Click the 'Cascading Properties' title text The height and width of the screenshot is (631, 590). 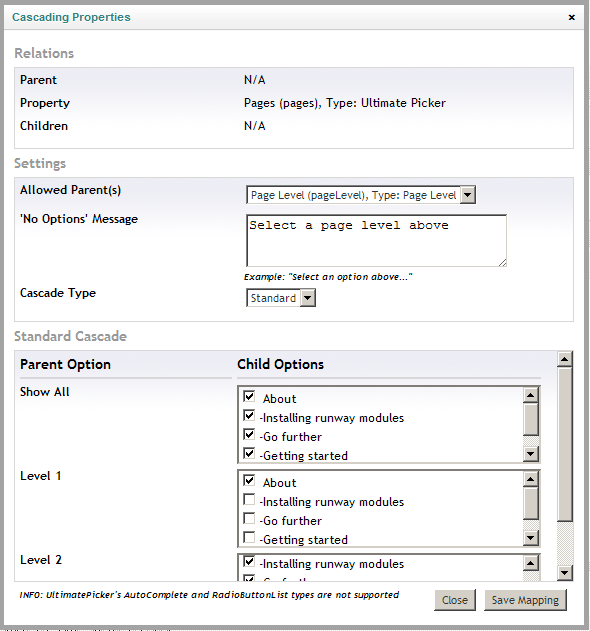tap(71, 17)
